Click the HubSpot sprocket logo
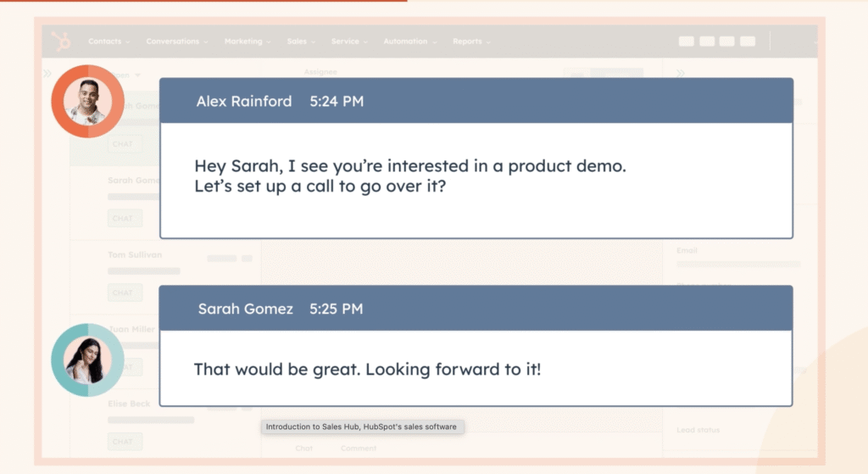This screenshot has width=868, height=474. pyautogui.click(x=61, y=42)
